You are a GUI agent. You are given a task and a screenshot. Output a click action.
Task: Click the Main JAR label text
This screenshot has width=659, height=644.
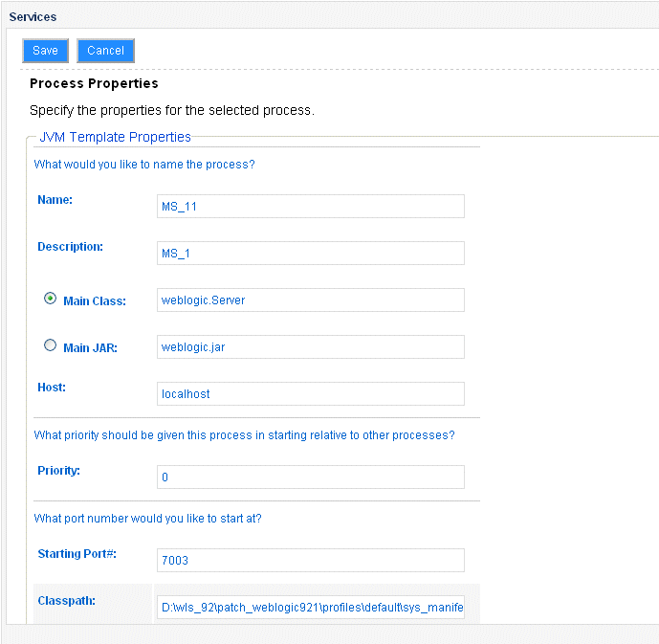click(90, 348)
